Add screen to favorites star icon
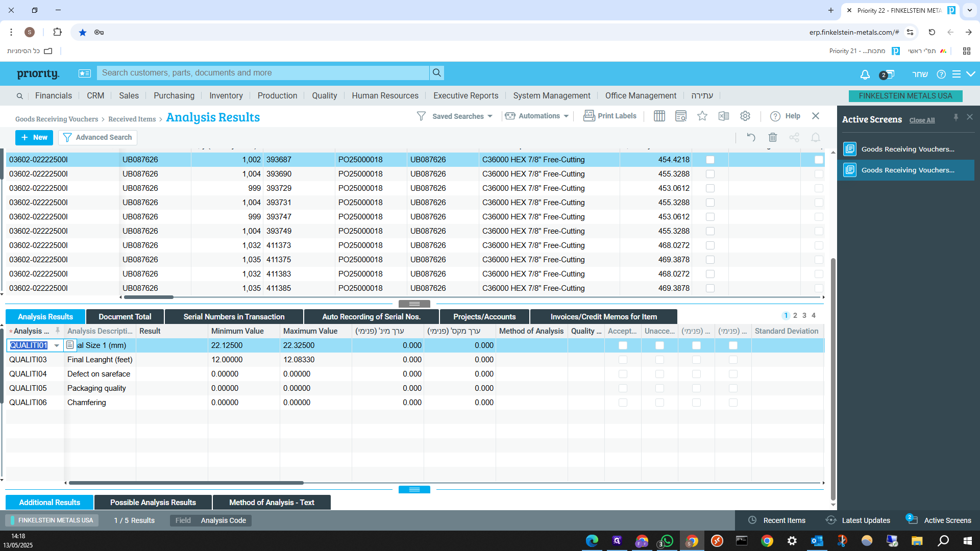 tap(702, 116)
